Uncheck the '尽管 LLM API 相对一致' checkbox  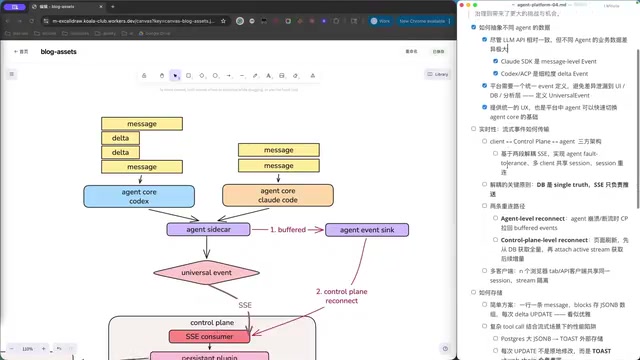pos(484,40)
